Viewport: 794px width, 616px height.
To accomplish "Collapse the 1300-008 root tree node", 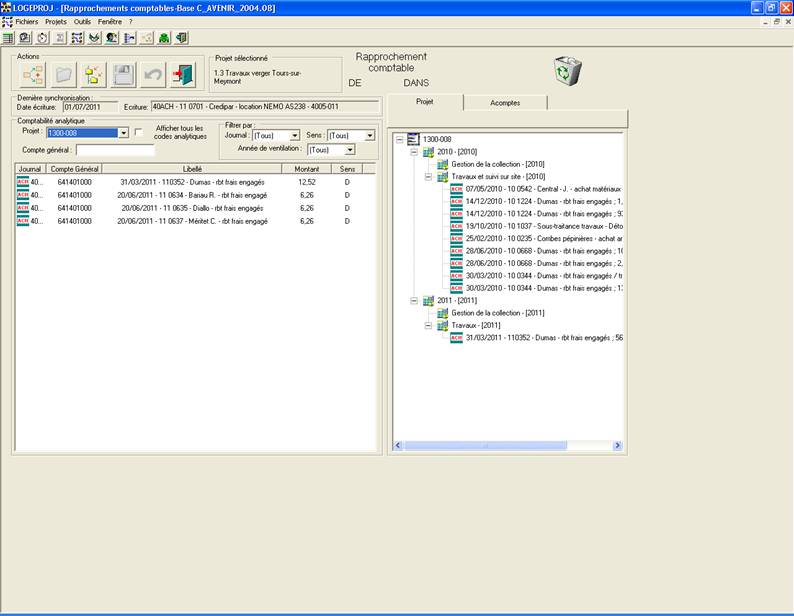I will coord(400,140).
